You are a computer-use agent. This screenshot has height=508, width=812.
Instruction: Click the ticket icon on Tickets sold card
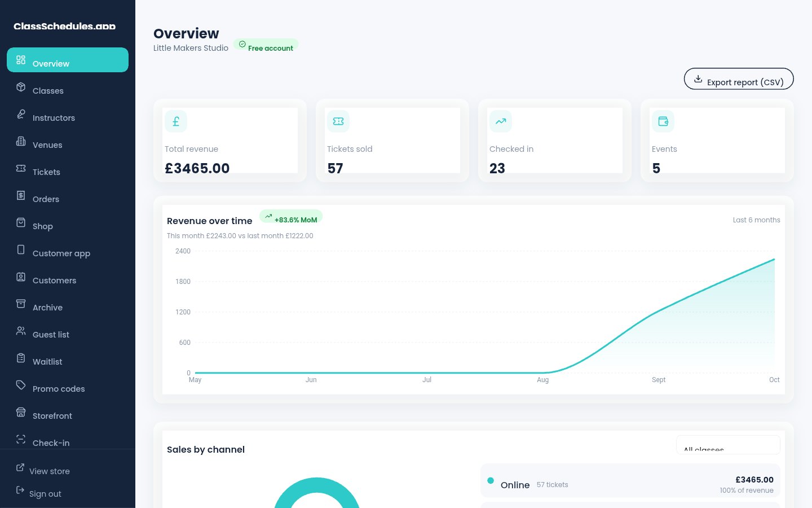coord(338,121)
